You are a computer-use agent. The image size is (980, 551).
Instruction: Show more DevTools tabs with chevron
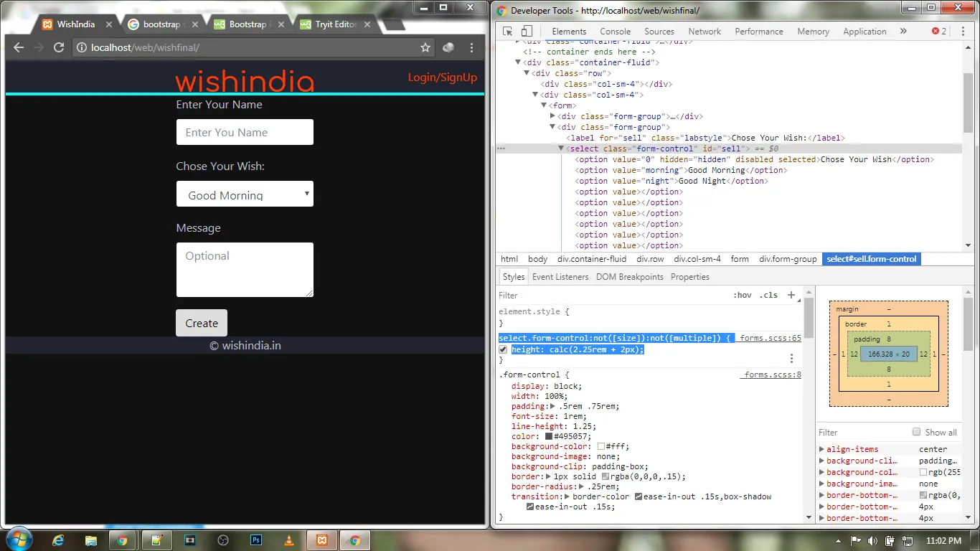point(903,31)
